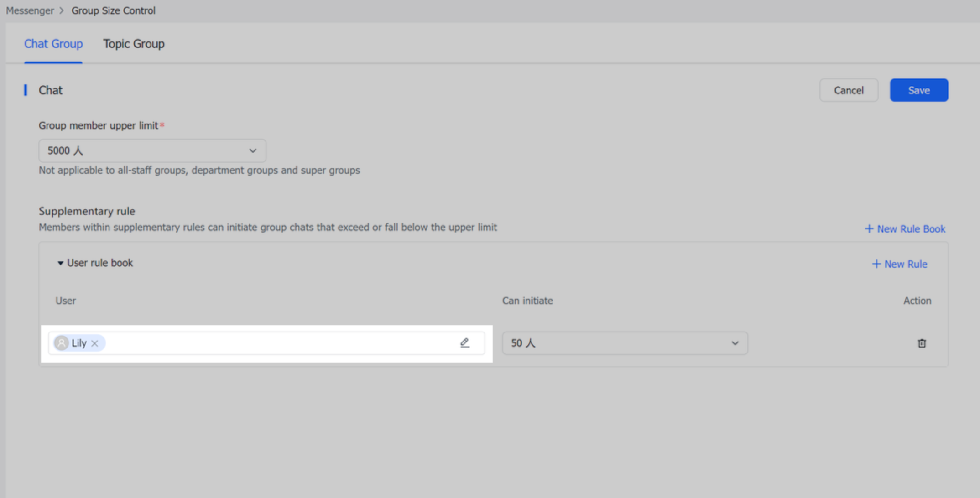Open the New Rule link

(905, 264)
